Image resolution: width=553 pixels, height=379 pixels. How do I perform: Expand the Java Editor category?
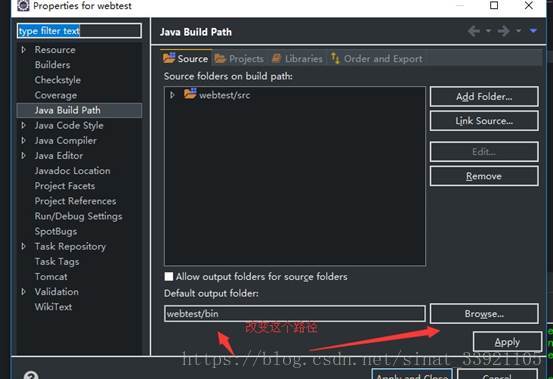[x=23, y=155]
